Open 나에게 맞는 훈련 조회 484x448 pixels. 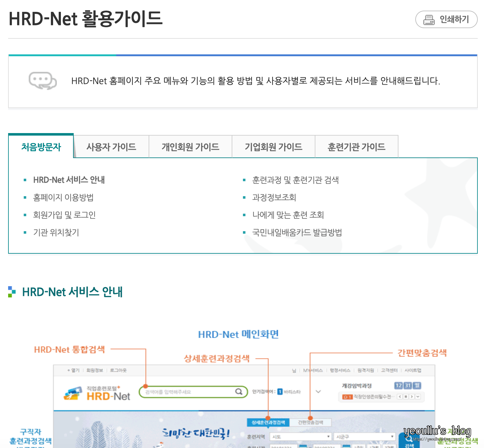point(288,215)
